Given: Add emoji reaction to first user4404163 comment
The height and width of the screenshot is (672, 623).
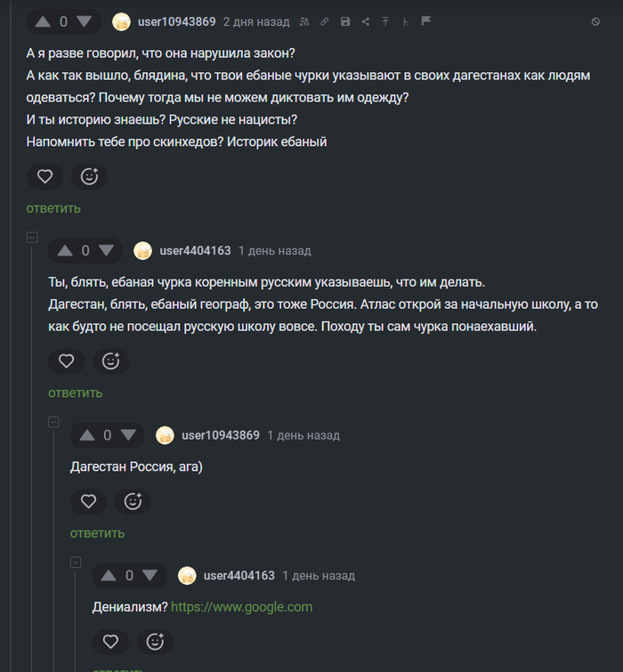Looking at the screenshot, I should [x=111, y=360].
